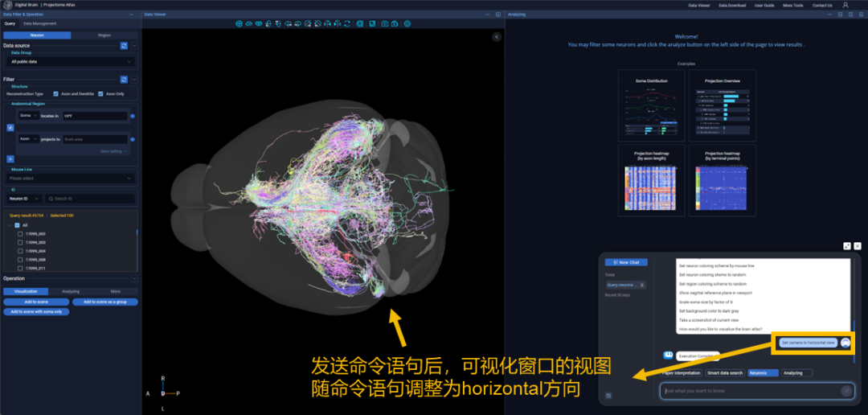Start a New Chat
This screenshot has width=868, height=415.
point(625,262)
